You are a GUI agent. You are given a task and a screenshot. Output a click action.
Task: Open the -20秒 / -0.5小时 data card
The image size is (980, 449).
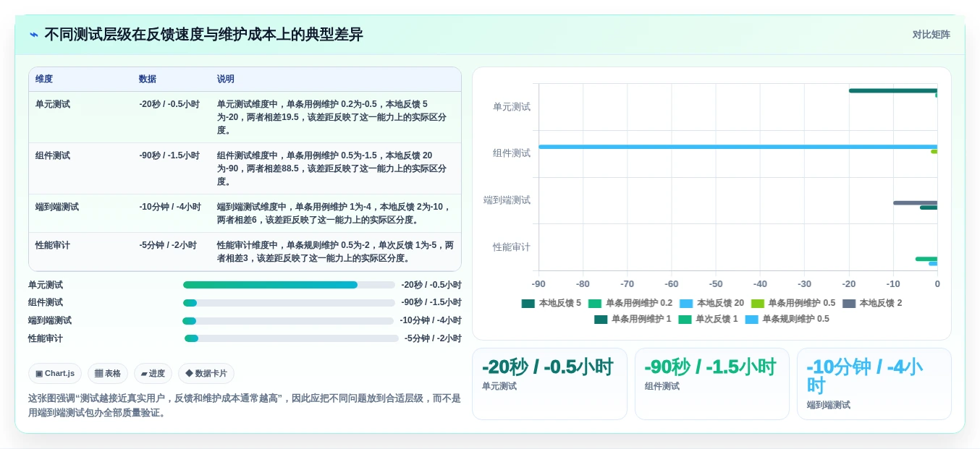pyautogui.click(x=549, y=384)
